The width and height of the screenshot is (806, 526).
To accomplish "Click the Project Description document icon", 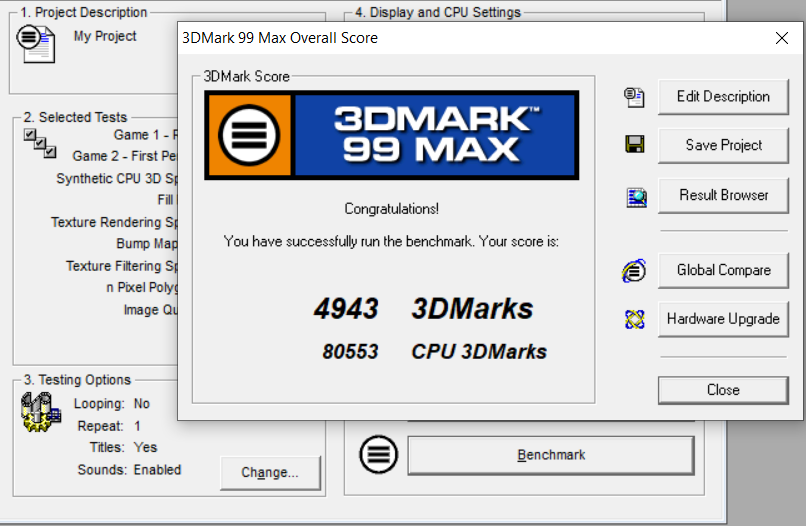I will (x=36, y=45).
